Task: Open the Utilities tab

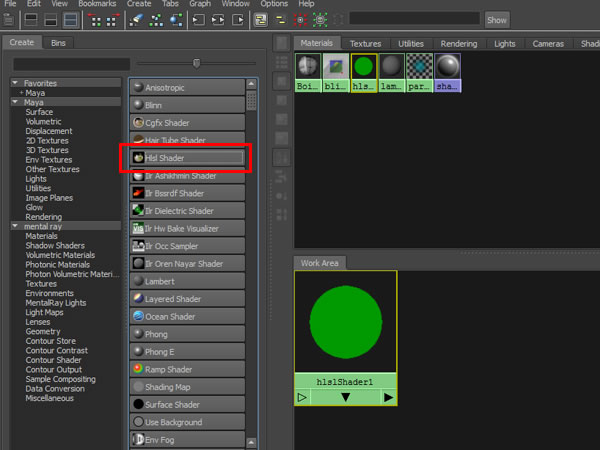Action: click(411, 44)
